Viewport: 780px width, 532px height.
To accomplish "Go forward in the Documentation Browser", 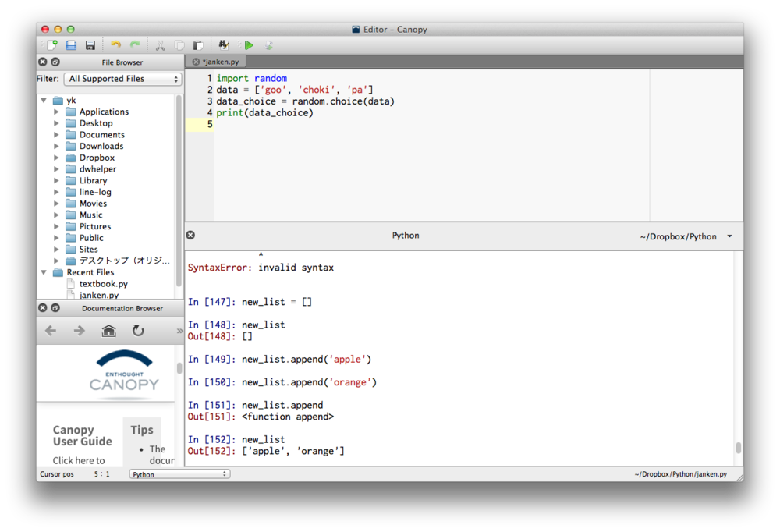I will [x=79, y=331].
